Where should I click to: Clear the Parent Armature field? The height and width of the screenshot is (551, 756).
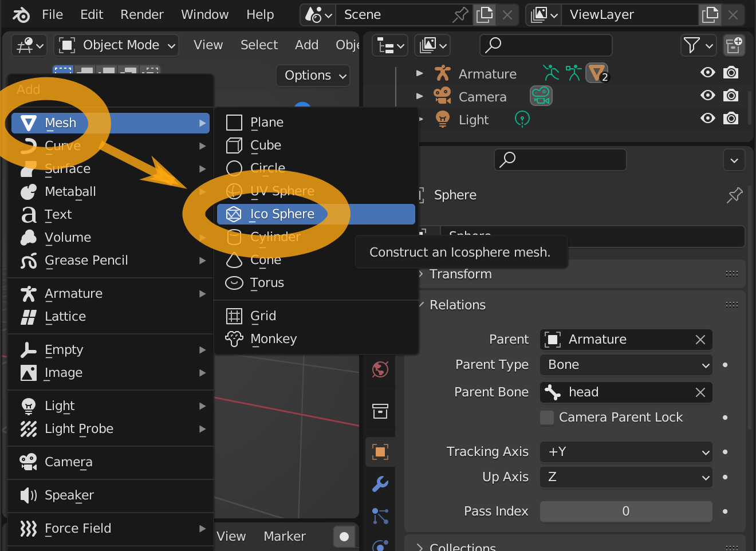coord(700,340)
